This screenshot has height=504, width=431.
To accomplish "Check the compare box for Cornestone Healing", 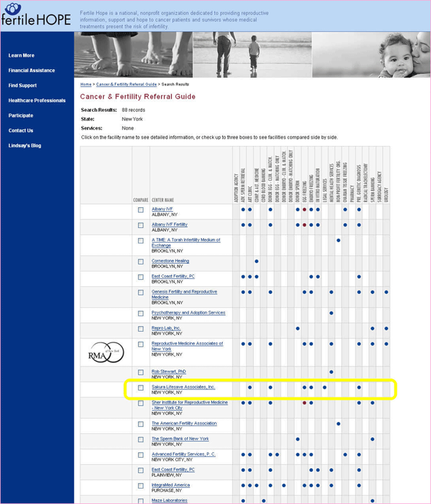I will 141,262.
